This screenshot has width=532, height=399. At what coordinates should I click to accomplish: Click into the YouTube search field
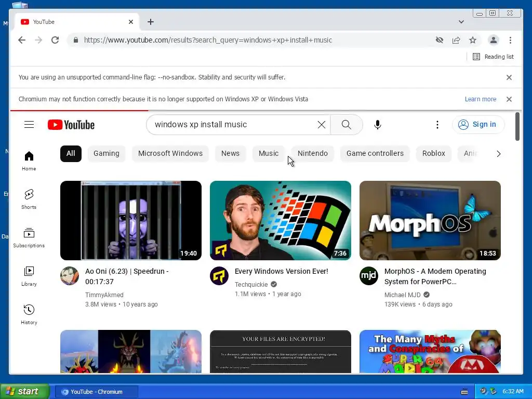click(234, 125)
